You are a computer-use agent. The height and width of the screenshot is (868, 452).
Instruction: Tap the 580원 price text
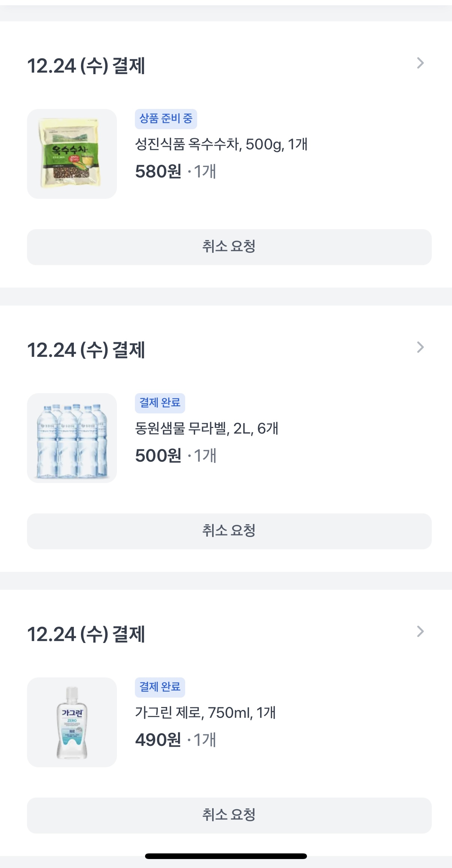coord(158,172)
